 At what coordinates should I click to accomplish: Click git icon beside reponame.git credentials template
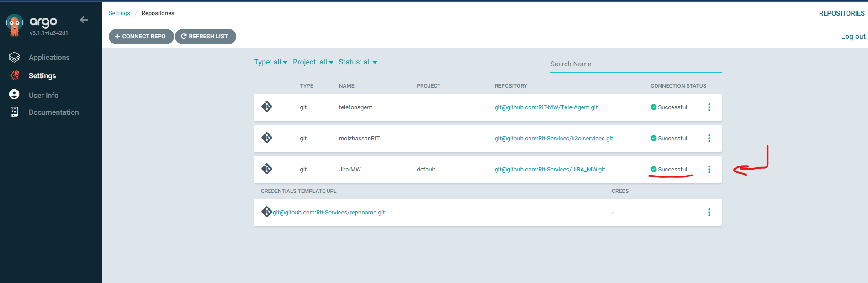(267, 212)
